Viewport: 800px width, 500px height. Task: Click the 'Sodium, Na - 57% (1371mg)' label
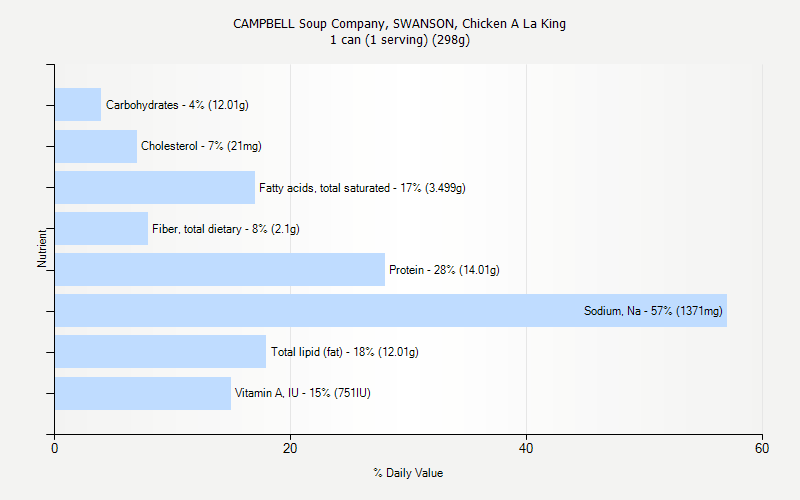(x=653, y=311)
